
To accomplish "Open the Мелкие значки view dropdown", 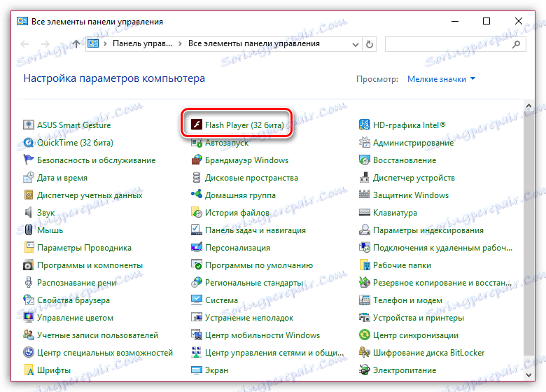I will tap(441, 79).
